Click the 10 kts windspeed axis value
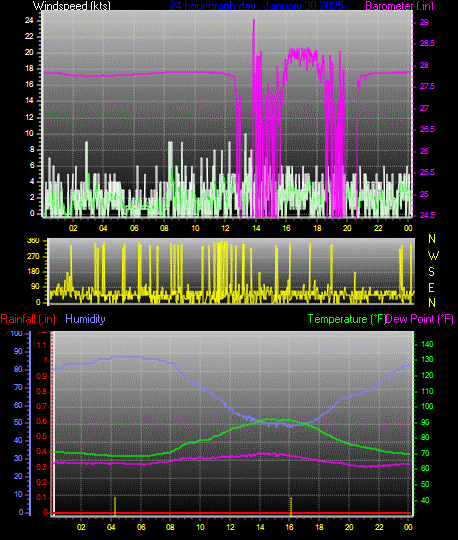Screen dimensions: 458x540 (29, 134)
